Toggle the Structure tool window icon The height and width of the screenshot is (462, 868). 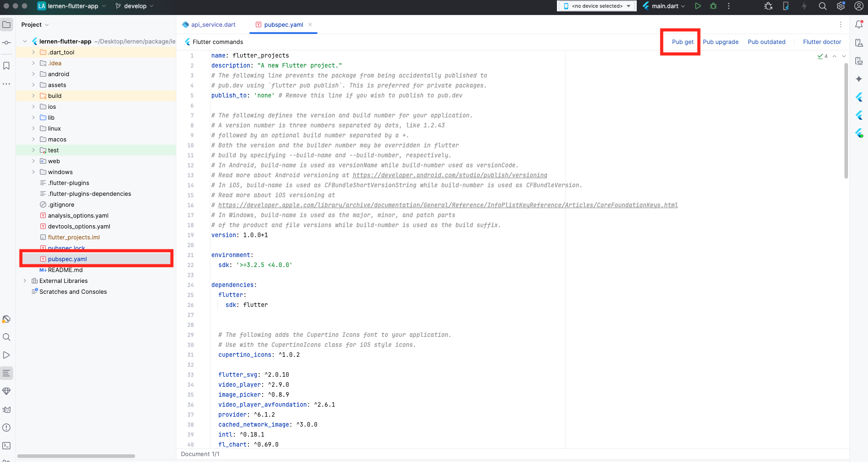6,373
